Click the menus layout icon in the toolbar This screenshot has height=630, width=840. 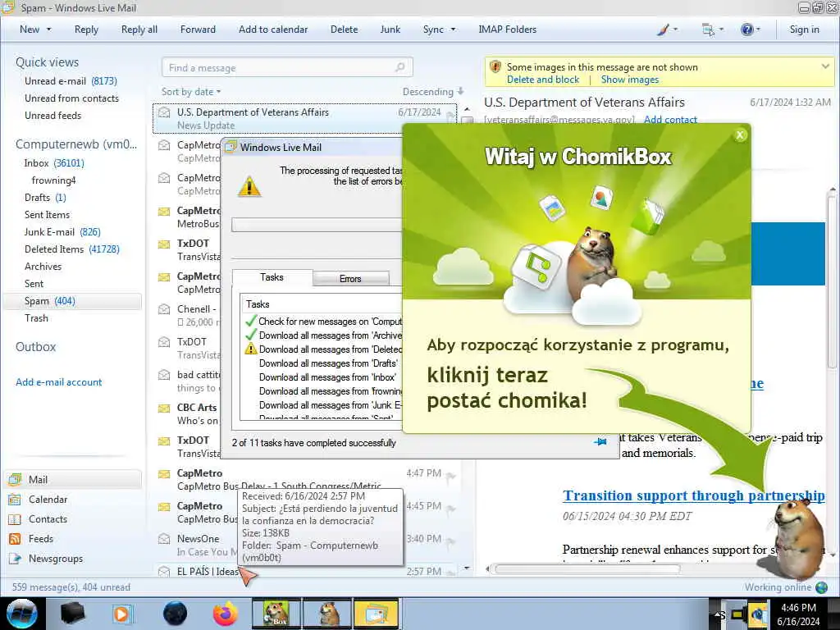[x=708, y=30]
